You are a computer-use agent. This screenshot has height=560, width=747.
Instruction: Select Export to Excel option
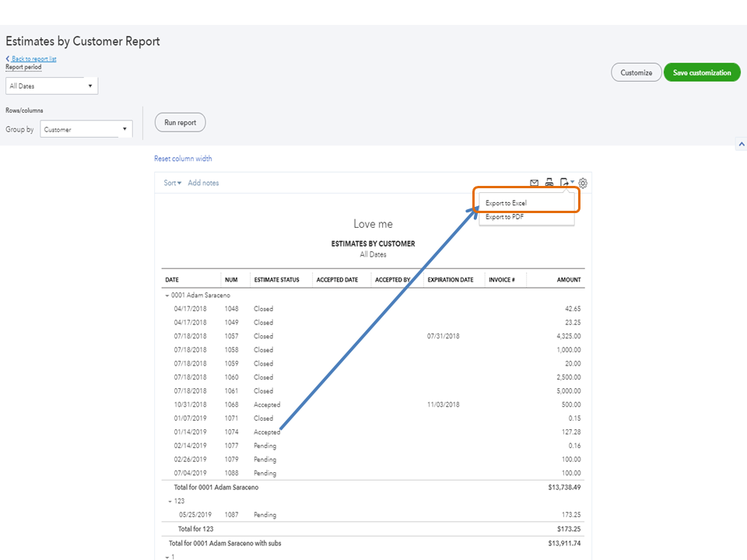click(x=506, y=203)
